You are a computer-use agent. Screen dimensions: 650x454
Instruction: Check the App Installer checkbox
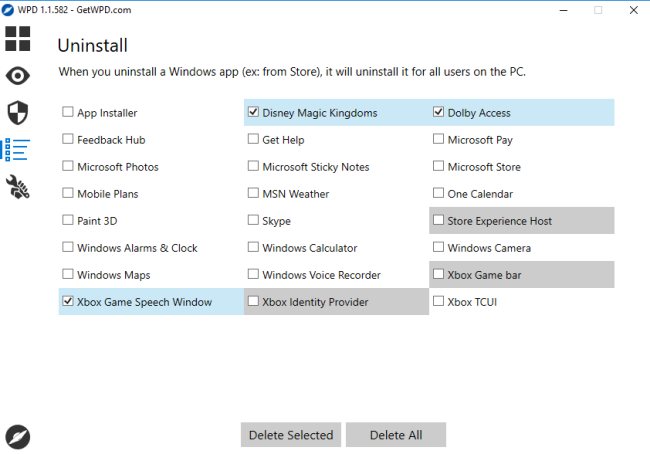coord(68,112)
